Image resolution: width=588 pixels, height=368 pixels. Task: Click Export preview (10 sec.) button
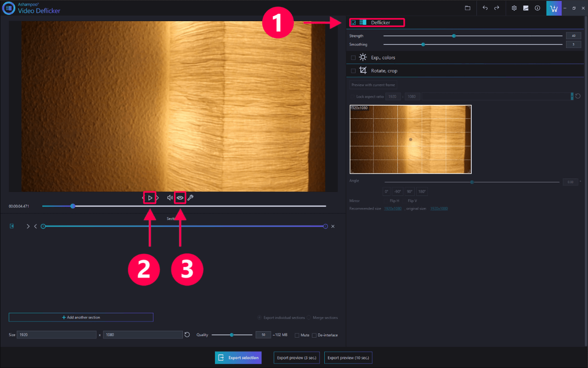(348, 357)
